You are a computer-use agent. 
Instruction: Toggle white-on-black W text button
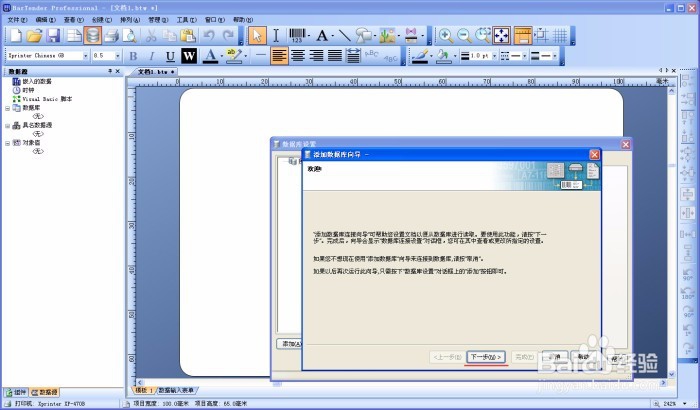click(x=189, y=56)
